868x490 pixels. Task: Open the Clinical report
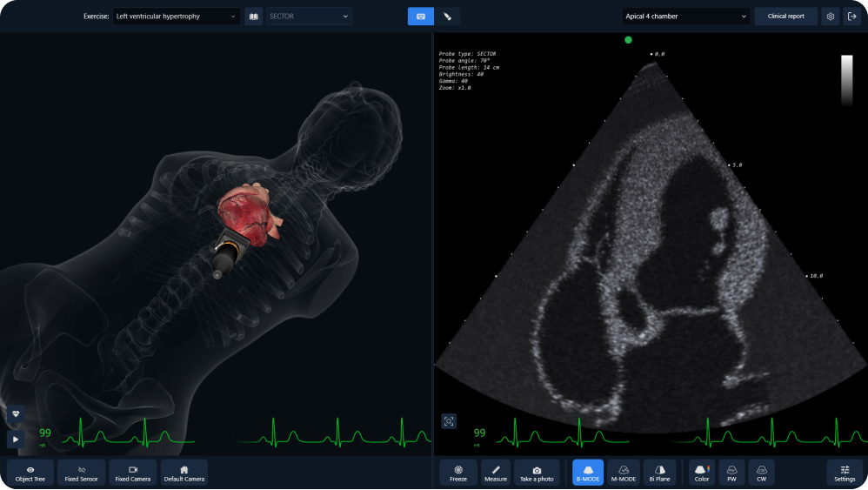pos(785,17)
